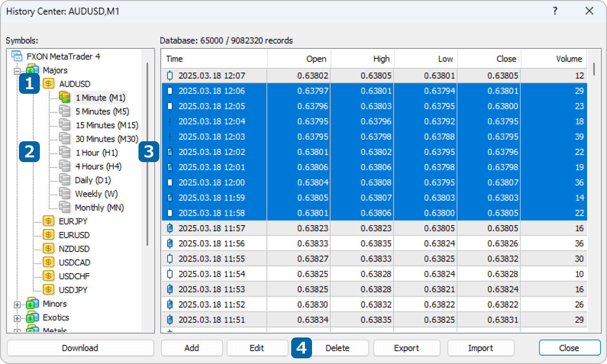Expand the Minors group in symbol tree
607x364 pixels.
(18, 305)
